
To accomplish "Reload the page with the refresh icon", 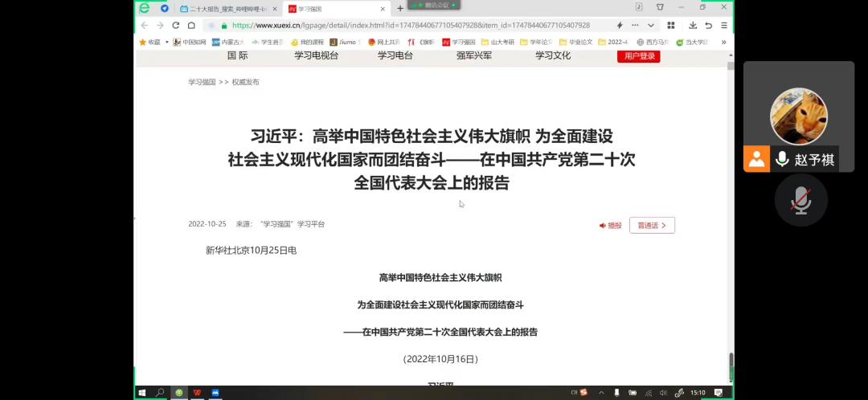I will coord(175,25).
